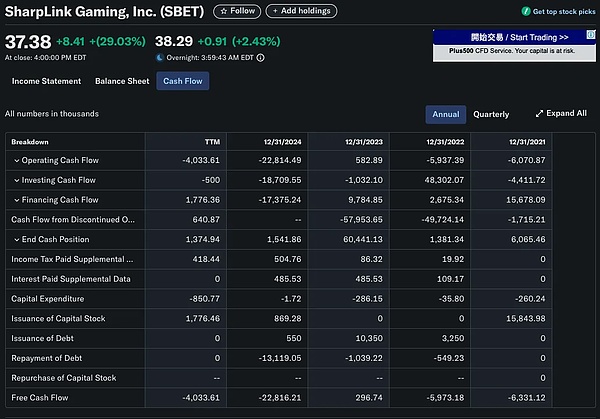Click the green Get top stock picks icon
The image size is (600, 419).
[525, 12]
